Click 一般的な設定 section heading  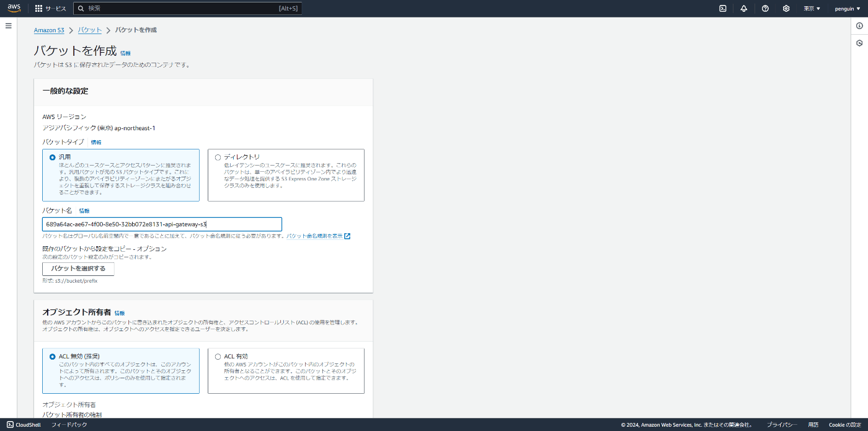65,91
